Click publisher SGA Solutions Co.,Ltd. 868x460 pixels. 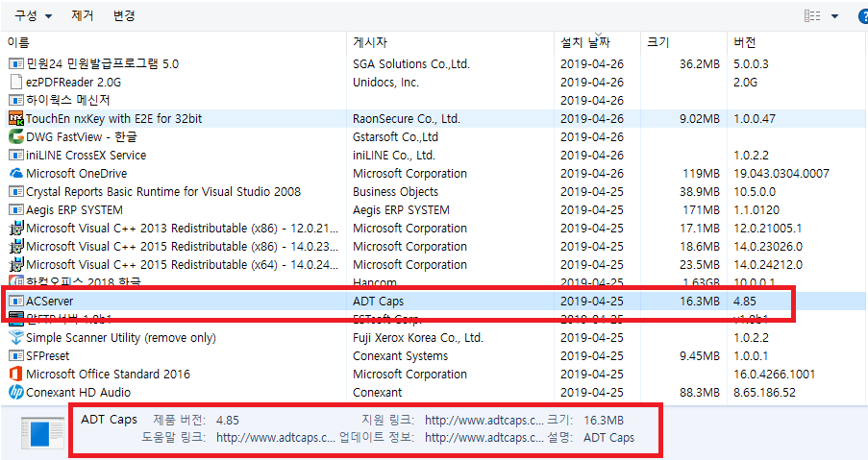pos(411,64)
